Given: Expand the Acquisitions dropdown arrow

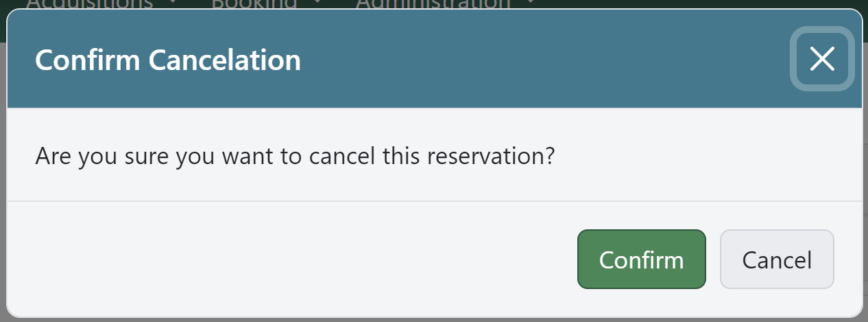Looking at the screenshot, I should point(173,3).
